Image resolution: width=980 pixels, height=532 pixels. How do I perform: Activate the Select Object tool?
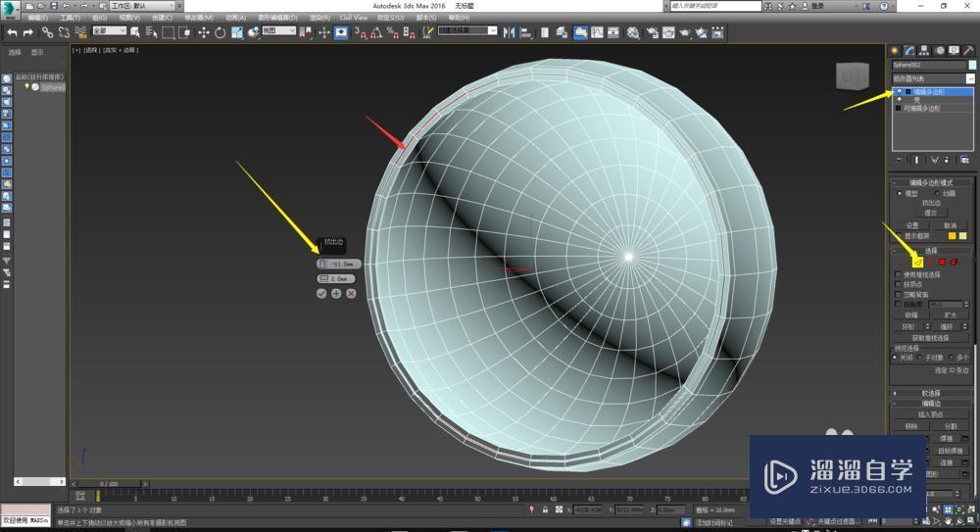click(135, 32)
